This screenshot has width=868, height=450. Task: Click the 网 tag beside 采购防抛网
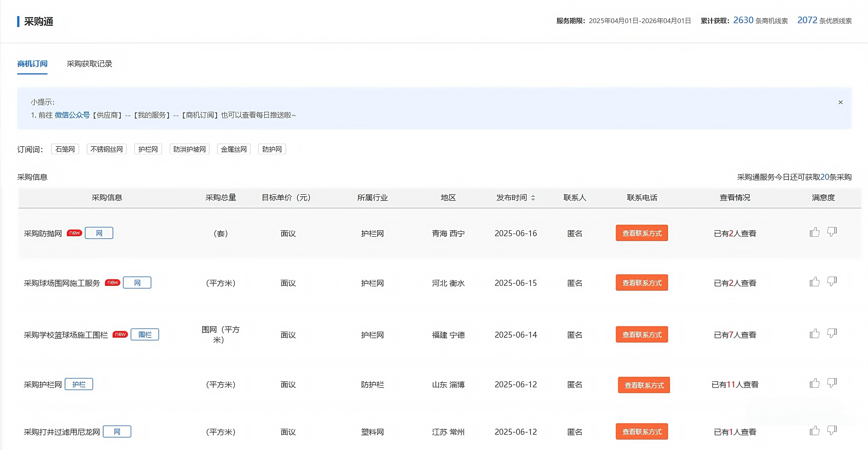99,233
